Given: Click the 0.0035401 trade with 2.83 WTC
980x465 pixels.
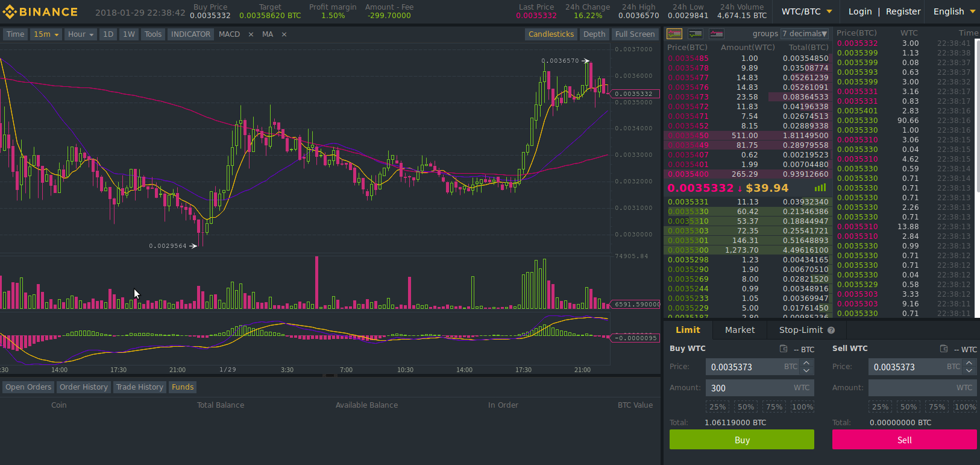Looking at the screenshot, I should (x=904, y=111).
